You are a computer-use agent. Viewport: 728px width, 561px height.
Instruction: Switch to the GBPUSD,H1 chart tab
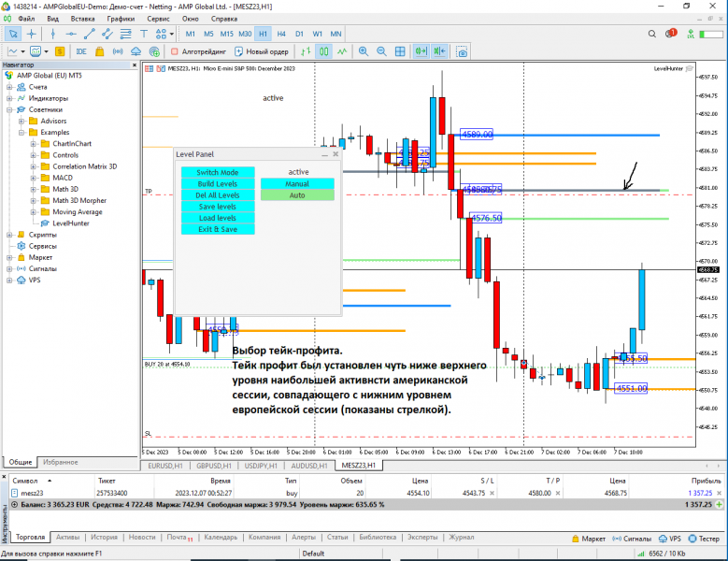click(x=214, y=466)
